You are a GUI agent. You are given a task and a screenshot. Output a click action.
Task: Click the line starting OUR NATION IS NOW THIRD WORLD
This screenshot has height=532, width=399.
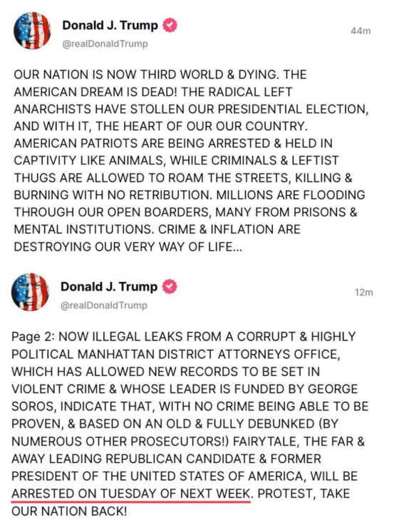160,75
